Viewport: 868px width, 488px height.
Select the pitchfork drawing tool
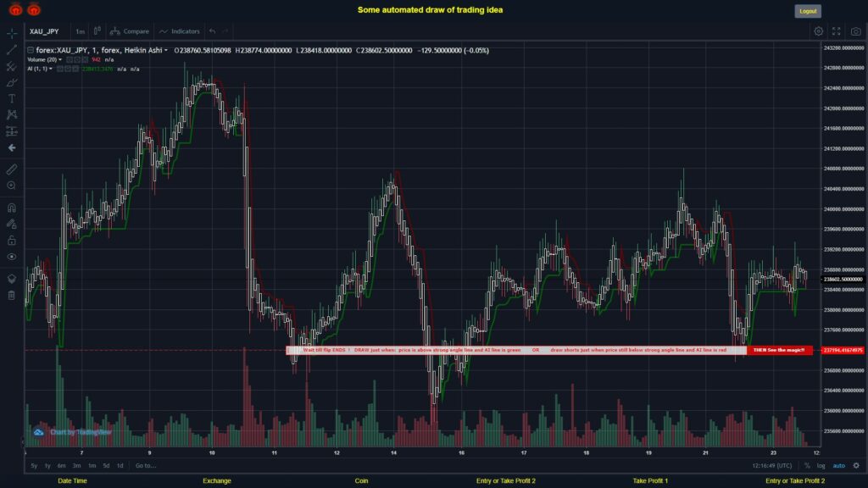(12, 66)
